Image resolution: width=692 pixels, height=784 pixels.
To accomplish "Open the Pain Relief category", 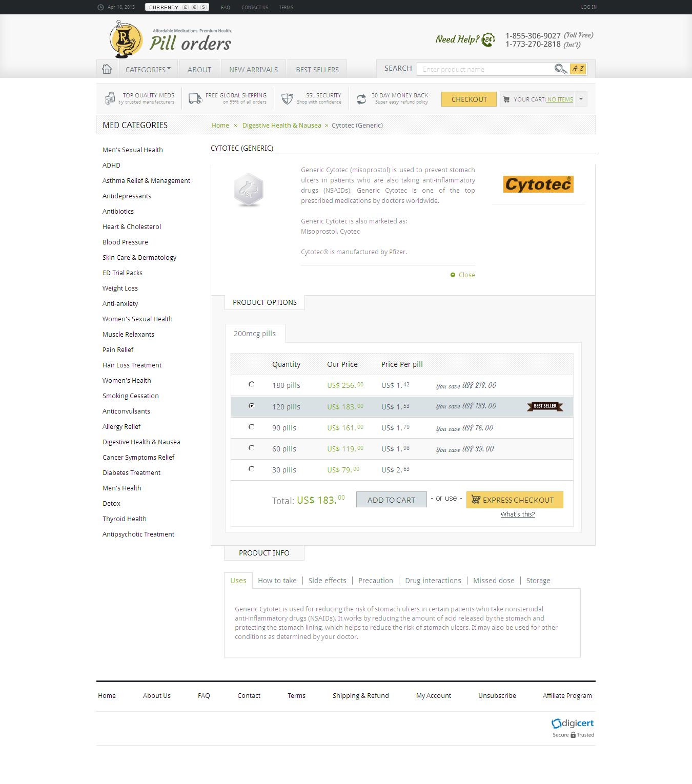I will point(118,349).
